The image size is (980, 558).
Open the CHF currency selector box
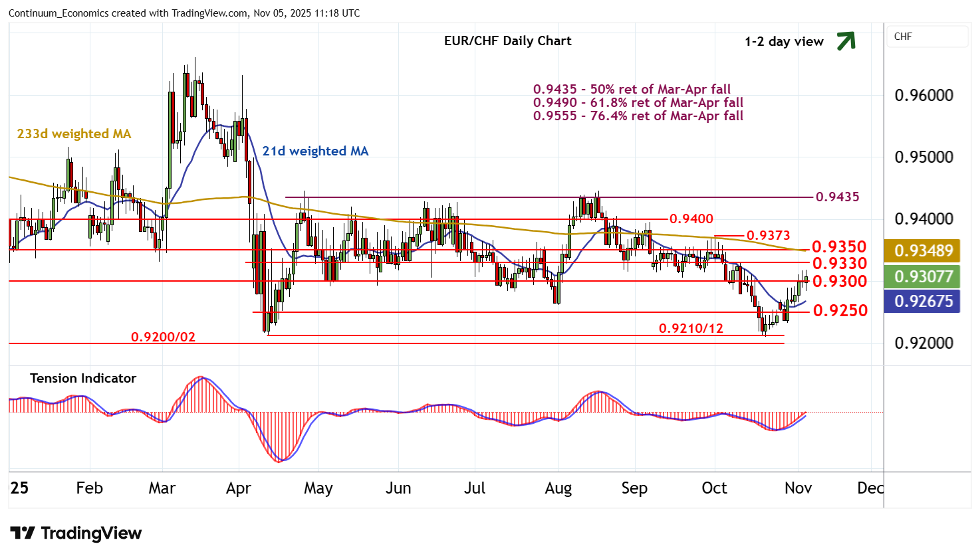[x=927, y=37]
